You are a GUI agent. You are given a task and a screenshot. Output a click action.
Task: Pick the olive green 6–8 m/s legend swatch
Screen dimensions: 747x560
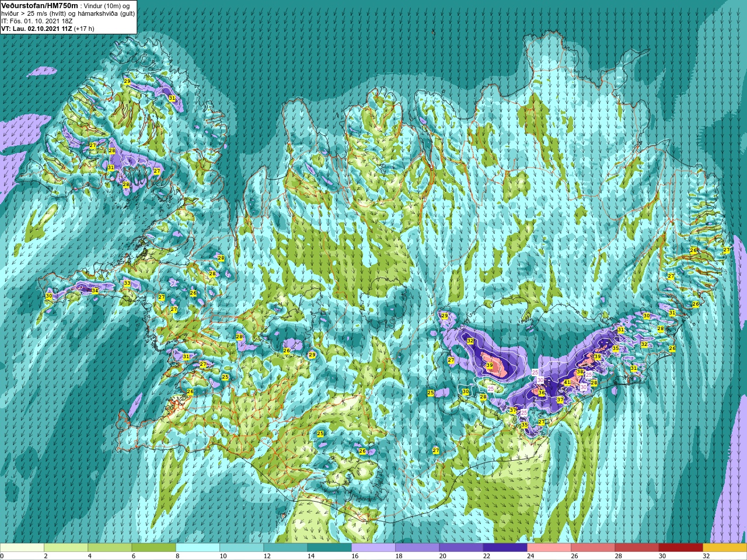click(153, 548)
